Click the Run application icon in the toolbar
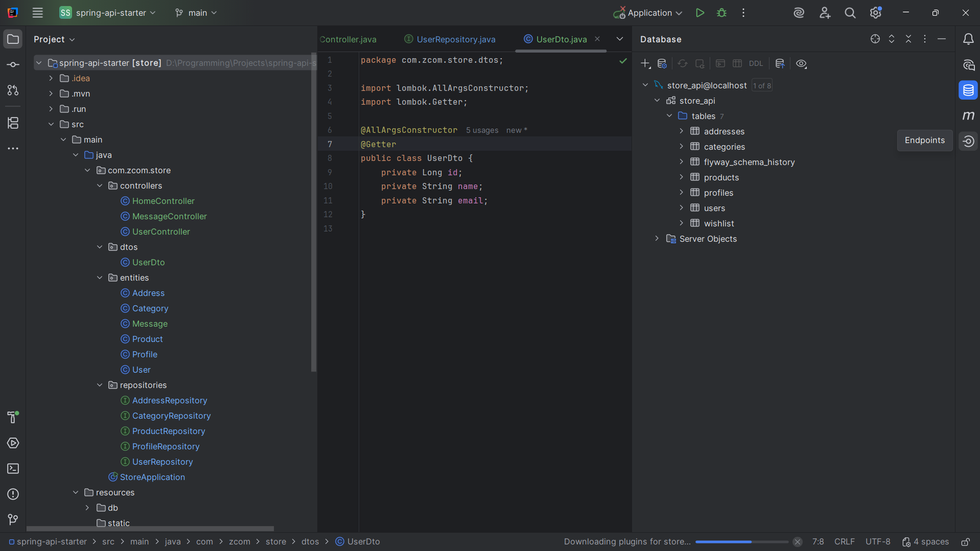 tap(700, 12)
